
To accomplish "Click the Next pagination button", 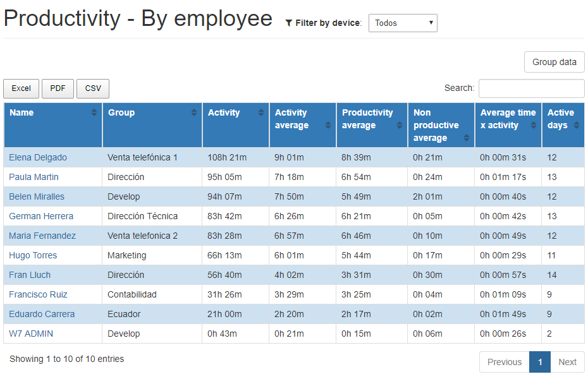I will tap(567, 362).
